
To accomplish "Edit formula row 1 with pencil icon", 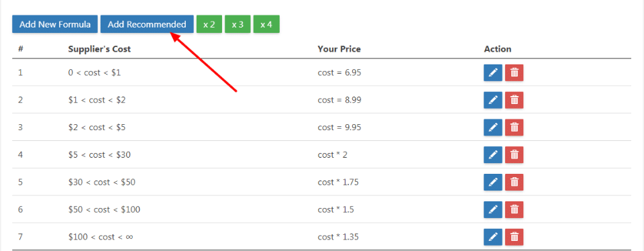I will click(493, 72).
